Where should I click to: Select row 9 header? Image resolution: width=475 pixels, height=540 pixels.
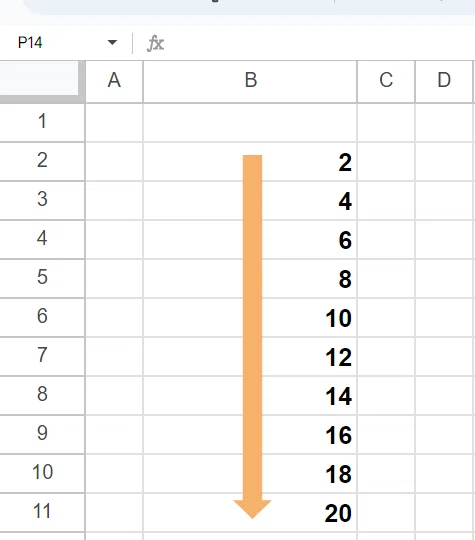click(x=42, y=434)
